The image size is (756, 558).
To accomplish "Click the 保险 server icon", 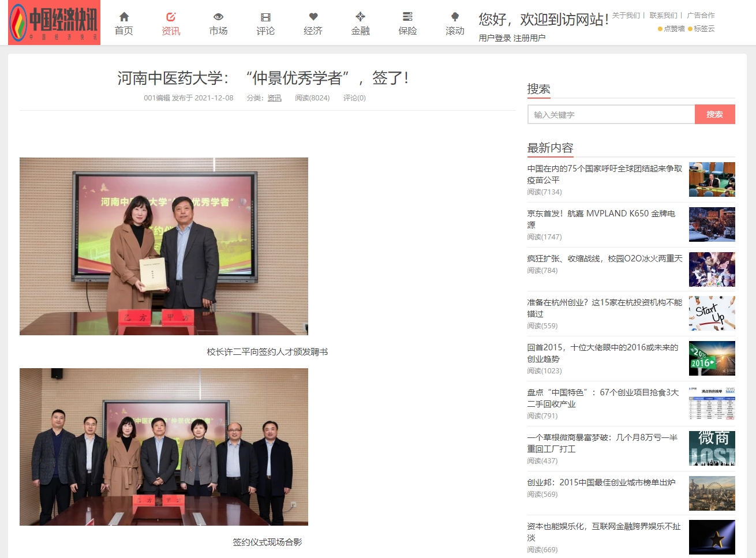I will point(407,17).
